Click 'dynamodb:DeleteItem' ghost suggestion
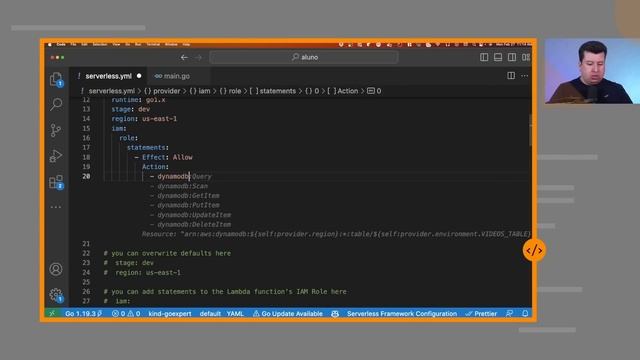 click(x=194, y=224)
